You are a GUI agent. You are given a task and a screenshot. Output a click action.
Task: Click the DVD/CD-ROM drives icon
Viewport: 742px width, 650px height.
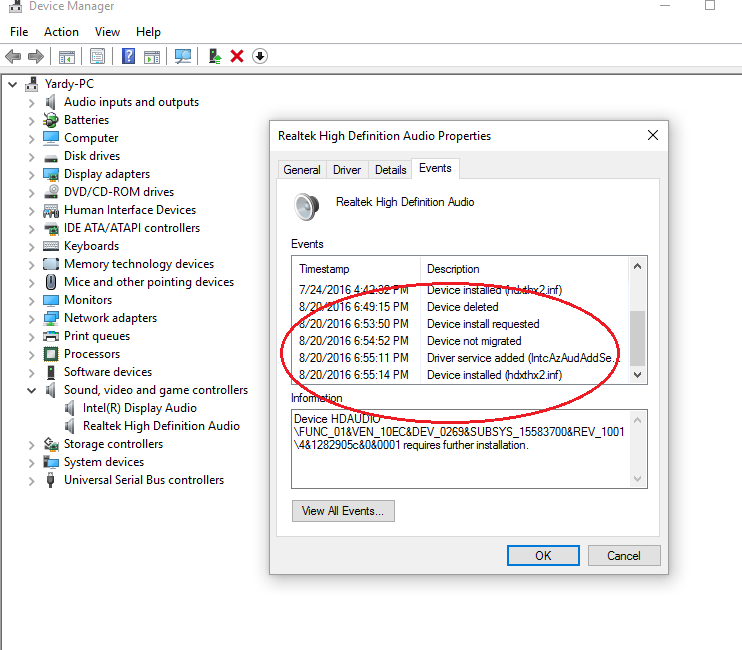point(51,192)
